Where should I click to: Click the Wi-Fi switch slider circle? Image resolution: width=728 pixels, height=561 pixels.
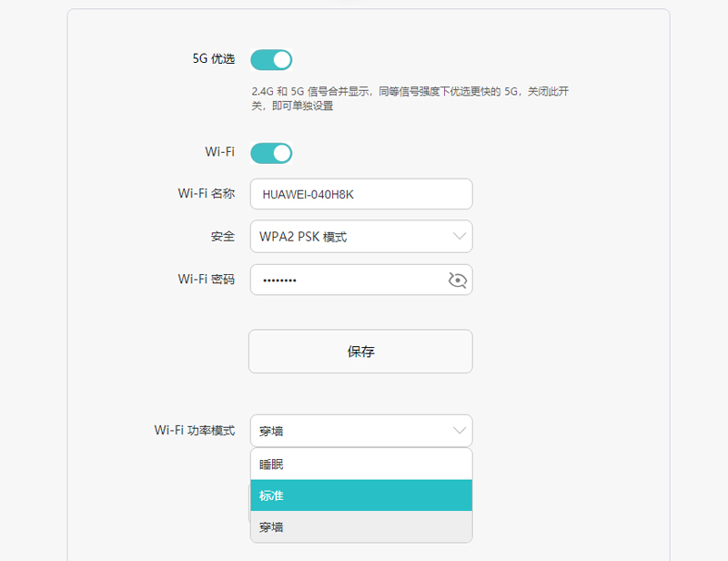pyautogui.click(x=280, y=152)
